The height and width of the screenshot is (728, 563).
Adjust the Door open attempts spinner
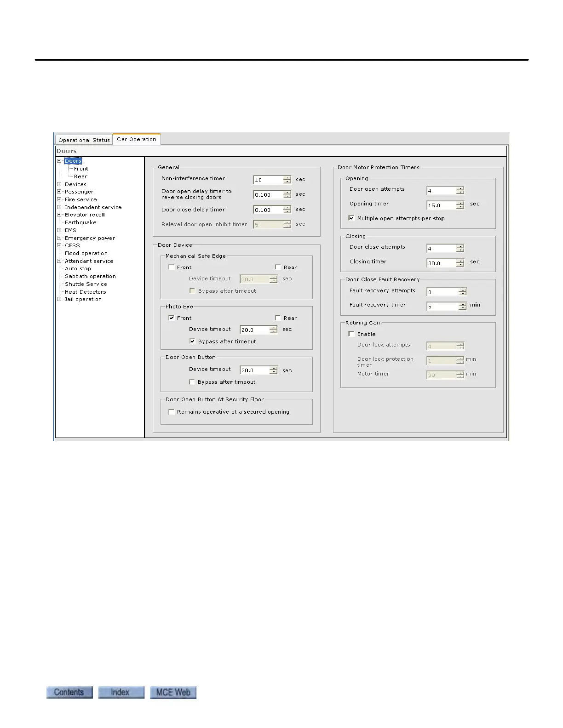click(460, 190)
